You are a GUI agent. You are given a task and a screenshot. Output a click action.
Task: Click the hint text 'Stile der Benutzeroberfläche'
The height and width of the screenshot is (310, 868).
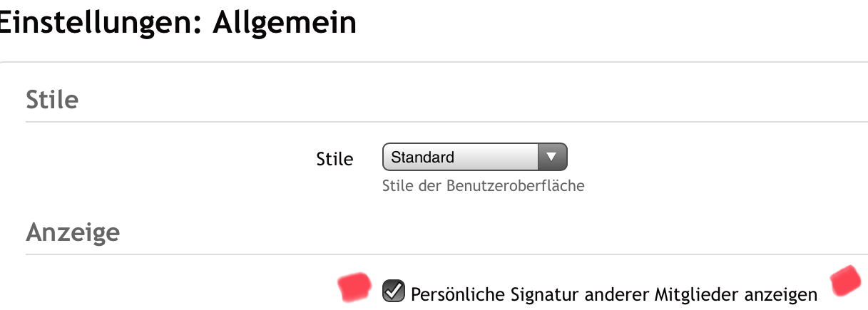(484, 187)
